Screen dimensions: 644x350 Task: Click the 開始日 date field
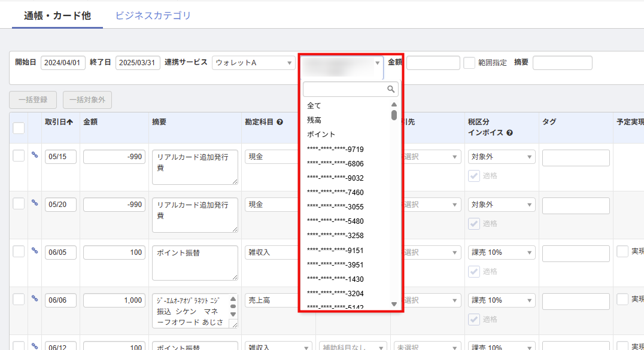tap(63, 63)
